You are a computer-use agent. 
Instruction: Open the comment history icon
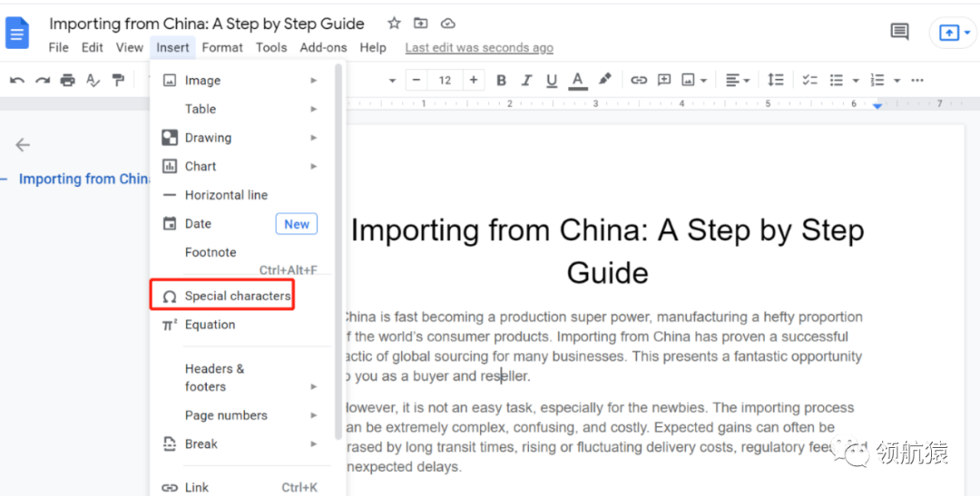click(899, 33)
